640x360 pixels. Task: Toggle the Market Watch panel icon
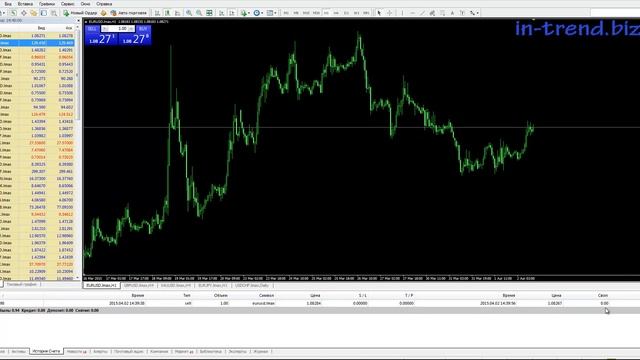point(13,13)
